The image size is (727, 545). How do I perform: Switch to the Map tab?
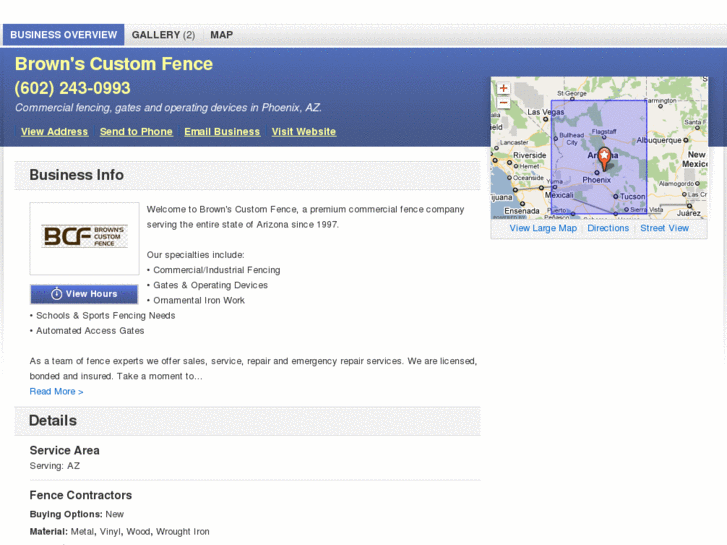click(x=222, y=35)
